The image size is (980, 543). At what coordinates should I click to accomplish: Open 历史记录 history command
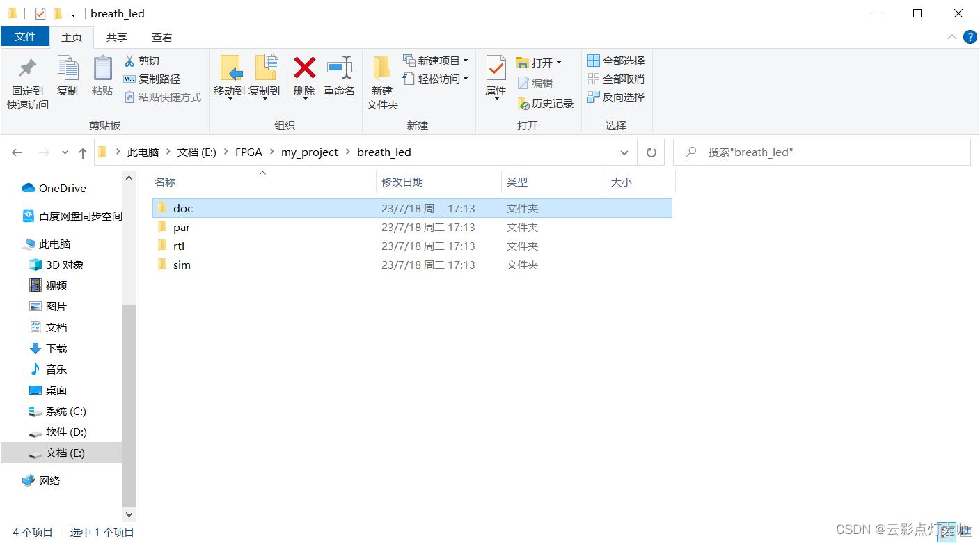[x=546, y=103]
